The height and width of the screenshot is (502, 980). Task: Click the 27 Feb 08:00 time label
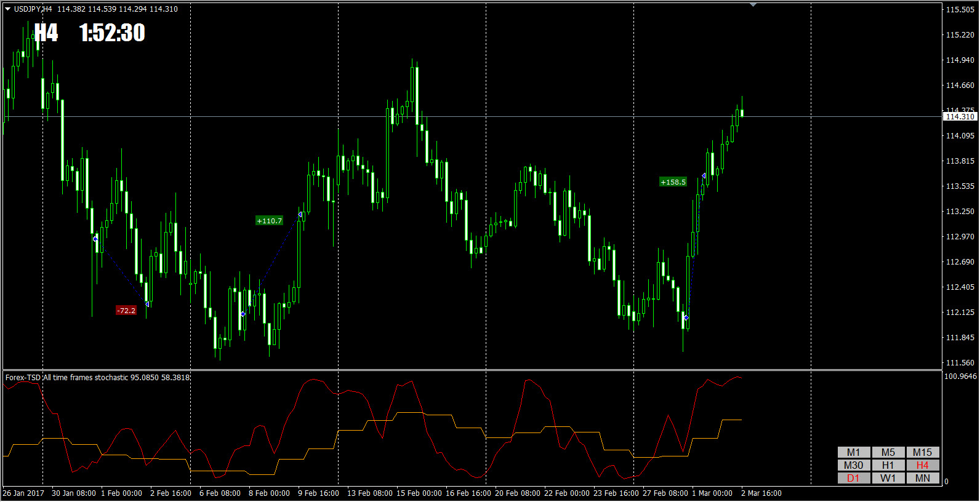coord(665,493)
